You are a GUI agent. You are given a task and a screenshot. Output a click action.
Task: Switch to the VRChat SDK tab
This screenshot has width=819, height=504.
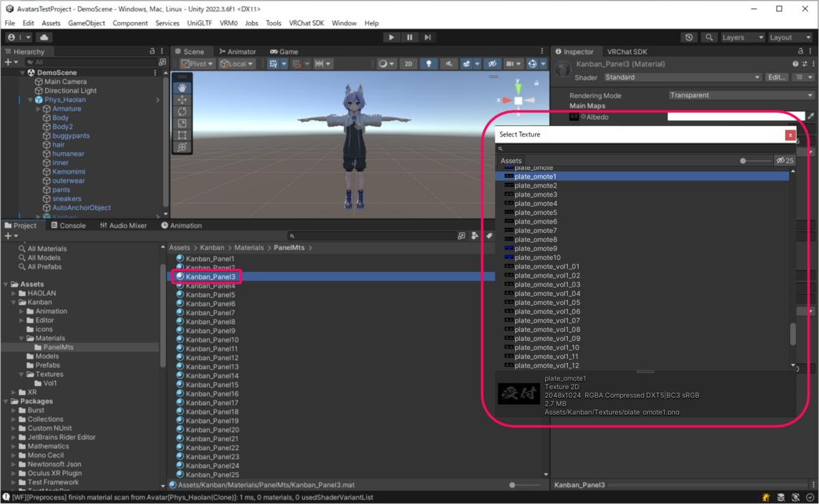628,51
